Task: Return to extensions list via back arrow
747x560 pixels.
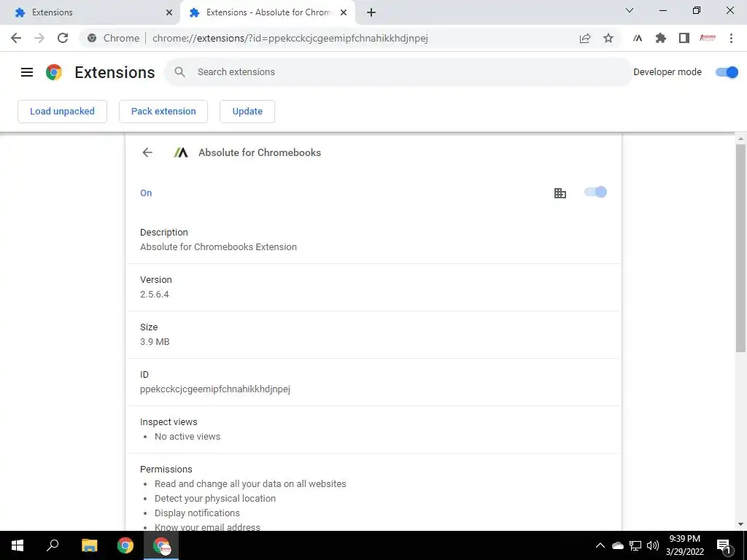Action: [147, 152]
